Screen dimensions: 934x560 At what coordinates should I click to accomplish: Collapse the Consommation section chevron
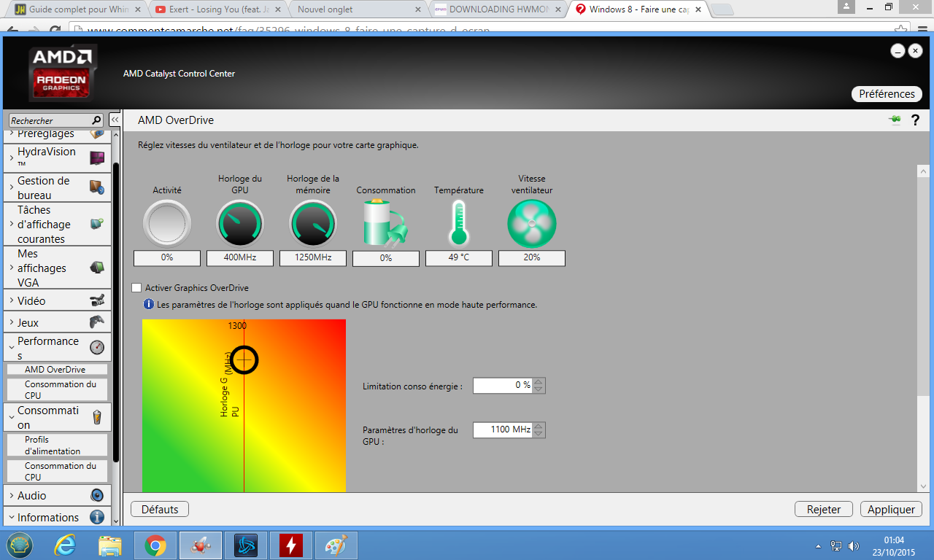(12, 417)
